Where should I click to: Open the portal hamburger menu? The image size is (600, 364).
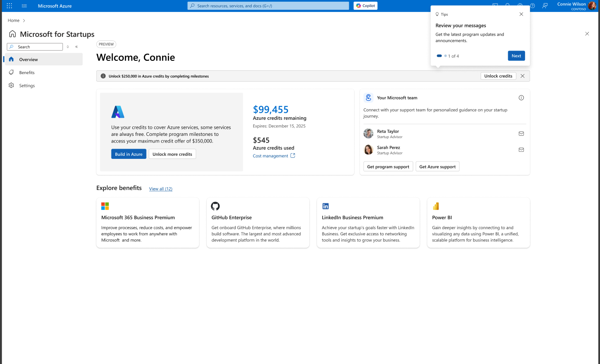coord(24,6)
